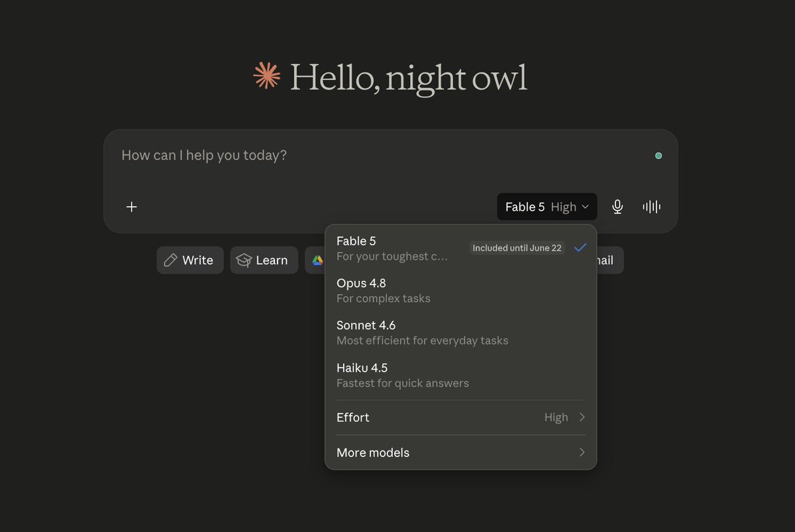Click the green status dot

(659, 156)
